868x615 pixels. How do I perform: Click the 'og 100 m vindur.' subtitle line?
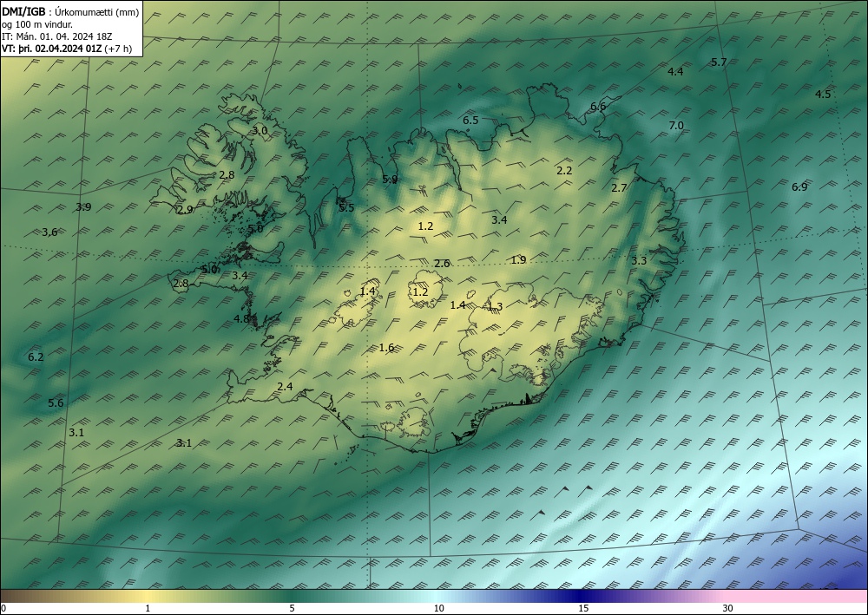pyautogui.click(x=37, y=23)
